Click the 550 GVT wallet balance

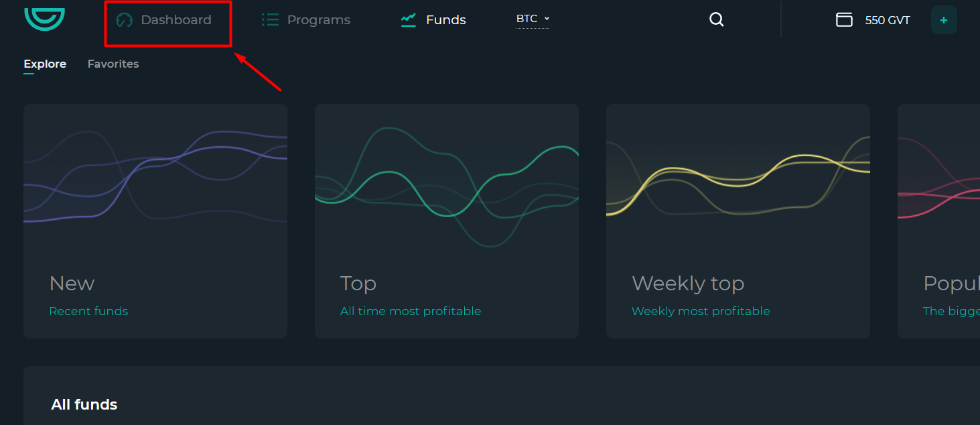click(887, 20)
